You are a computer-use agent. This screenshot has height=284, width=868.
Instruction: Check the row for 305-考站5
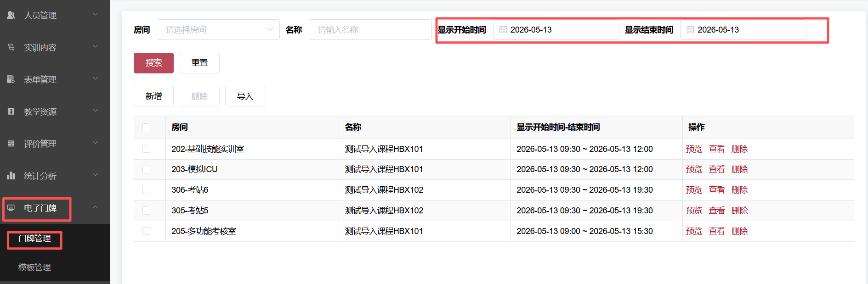[147, 211]
